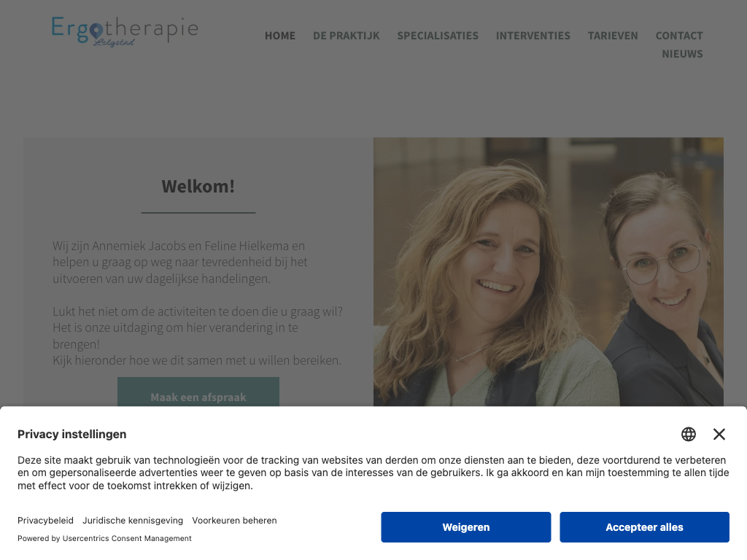This screenshot has height=560, width=747.
Task: Navigate to the TARIEVEN page
Action: tap(613, 36)
